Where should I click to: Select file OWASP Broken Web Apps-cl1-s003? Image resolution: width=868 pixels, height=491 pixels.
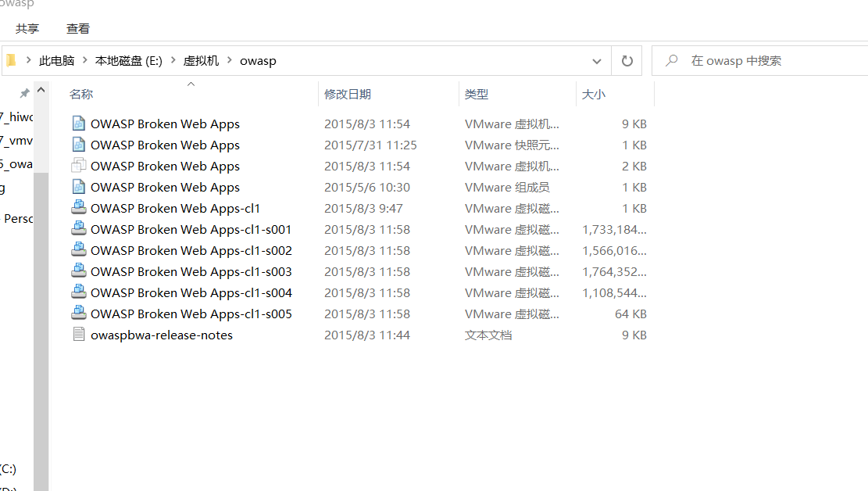191,271
